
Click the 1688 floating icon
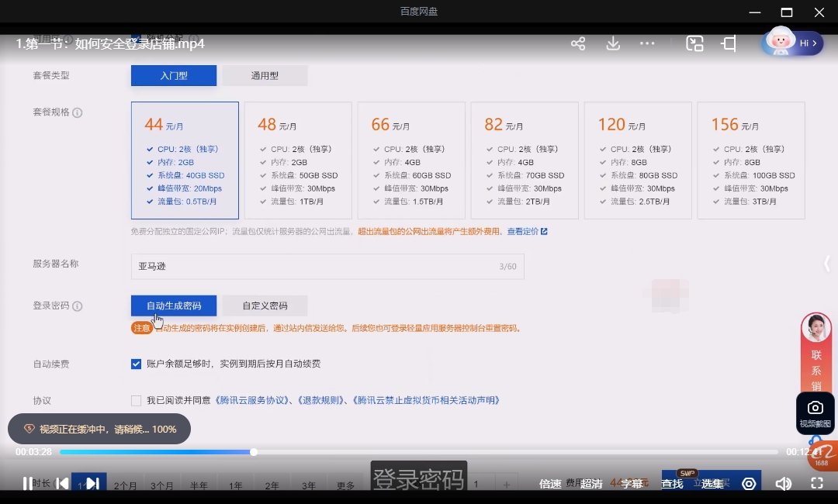822,457
